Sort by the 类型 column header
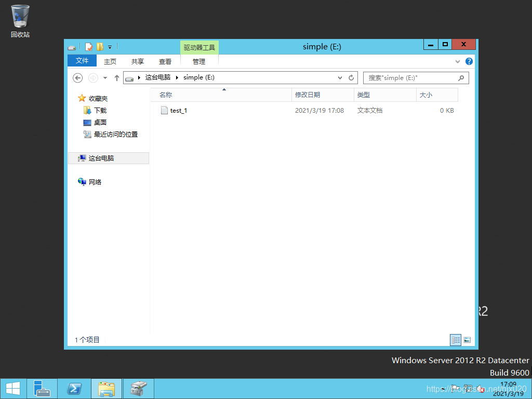Viewport: 532px width, 399px height. coord(385,95)
